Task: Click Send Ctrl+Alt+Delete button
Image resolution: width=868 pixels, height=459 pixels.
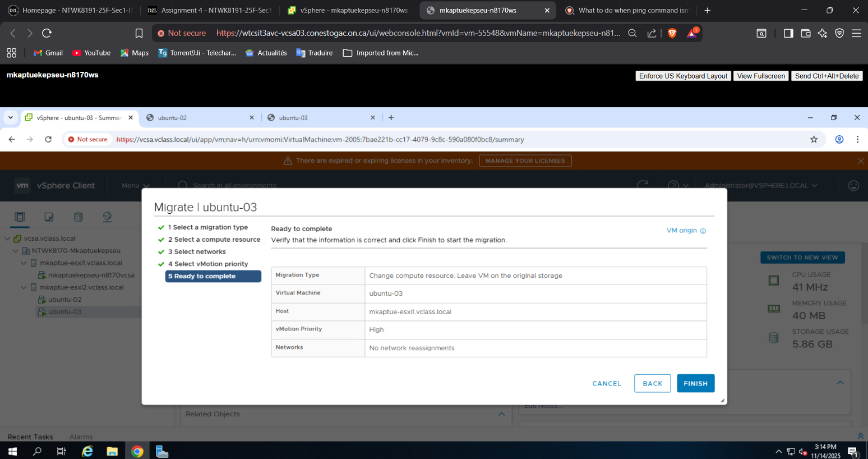Action: click(827, 76)
